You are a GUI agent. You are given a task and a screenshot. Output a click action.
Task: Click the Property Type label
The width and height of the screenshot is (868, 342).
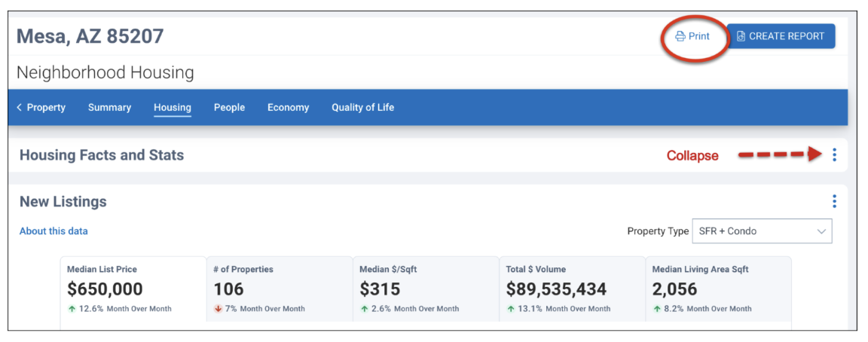point(658,231)
